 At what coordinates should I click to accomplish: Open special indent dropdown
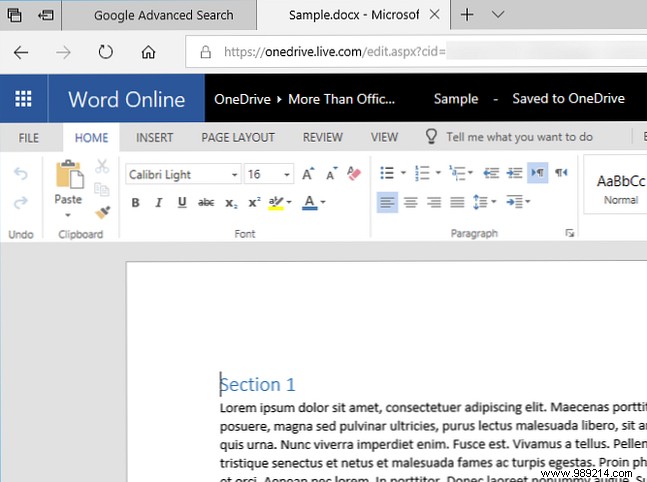click(518, 202)
